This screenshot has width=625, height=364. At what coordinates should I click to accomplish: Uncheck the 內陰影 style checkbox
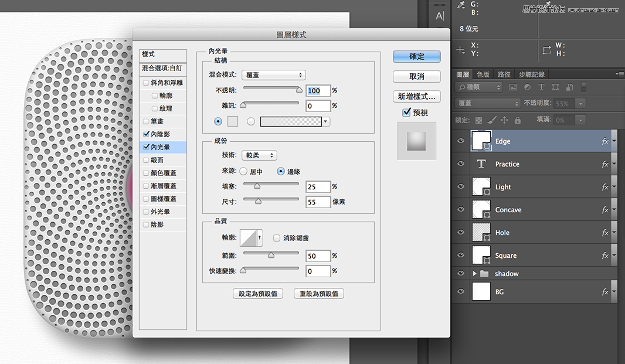146,134
